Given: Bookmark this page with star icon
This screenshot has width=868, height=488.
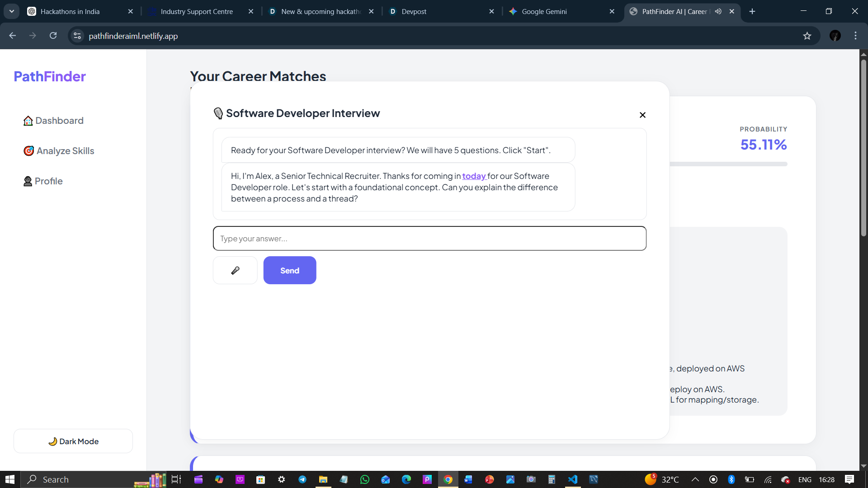Looking at the screenshot, I should [x=807, y=36].
